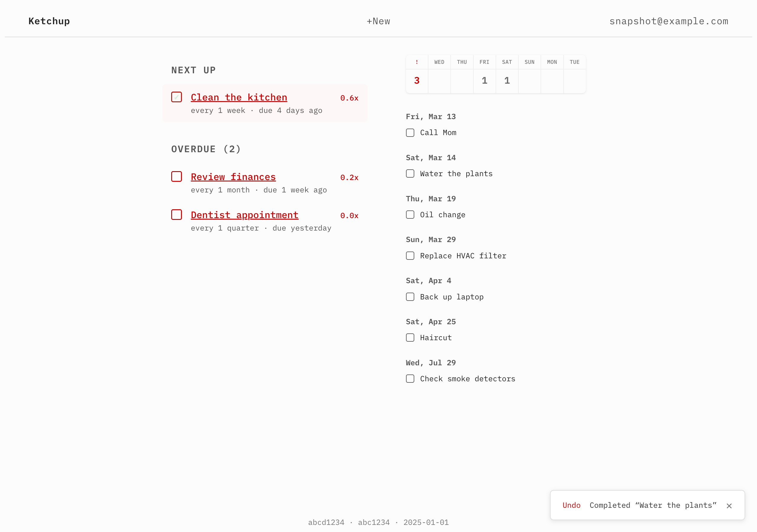Check off "Check smoke detectors"
The height and width of the screenshot is (532, 757).
point(410,379)
